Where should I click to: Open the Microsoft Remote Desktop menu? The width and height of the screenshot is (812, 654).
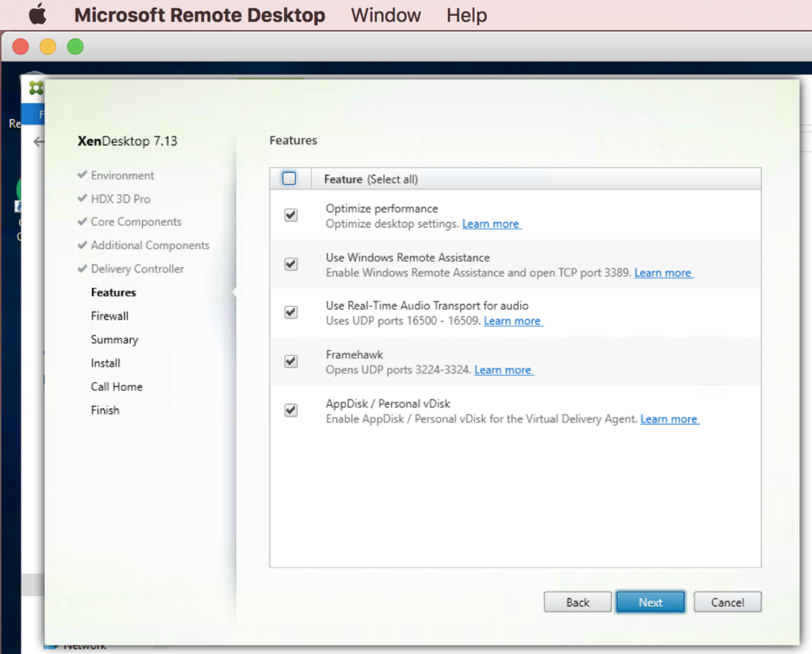[x=199, y=15]
